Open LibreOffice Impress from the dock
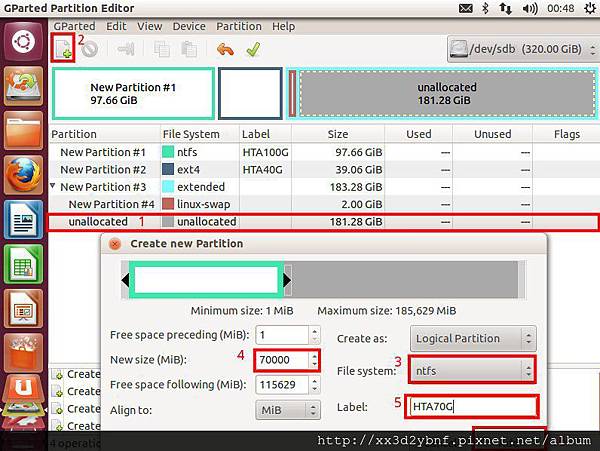The height and width of the screenshot is (451, 600). (23, 308)
